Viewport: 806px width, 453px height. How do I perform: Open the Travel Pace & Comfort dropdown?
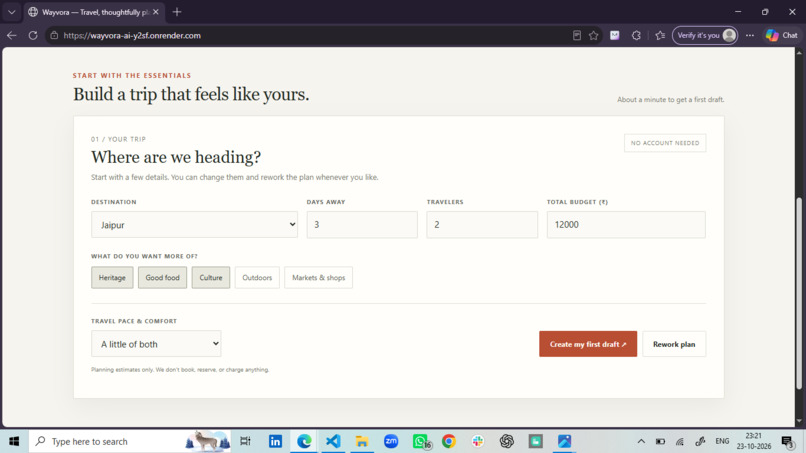point(156,343)
